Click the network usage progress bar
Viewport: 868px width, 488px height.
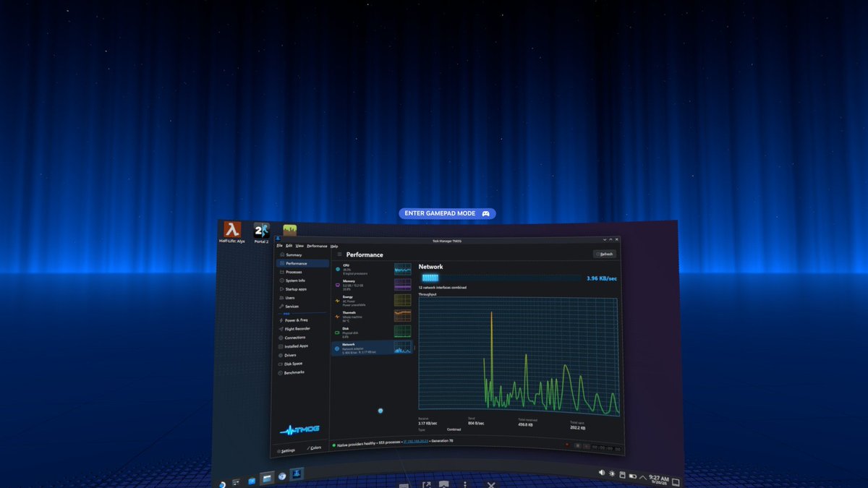click(502, 278)
